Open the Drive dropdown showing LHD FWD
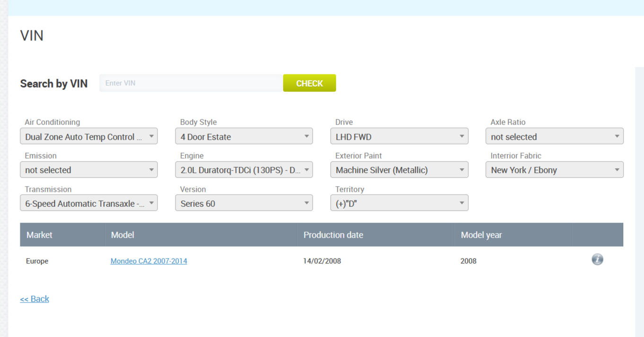The image size is (644, 337). pyautogui.click(x=399, y=136)
